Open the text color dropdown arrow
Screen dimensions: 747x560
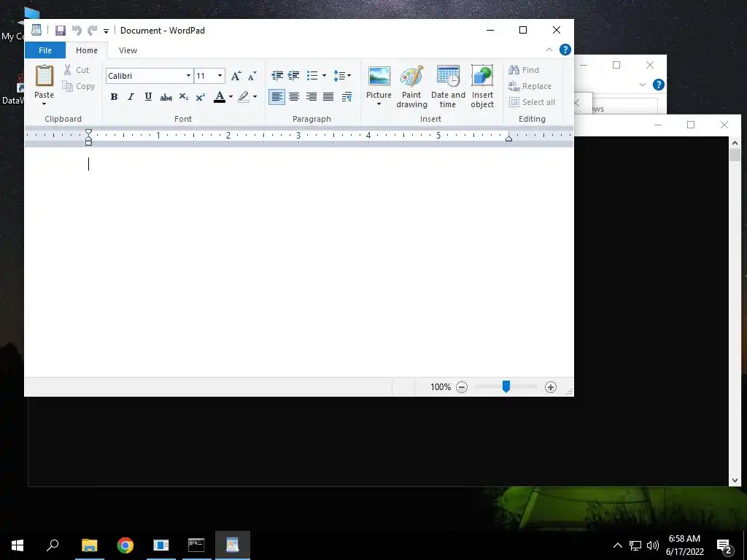231,97
